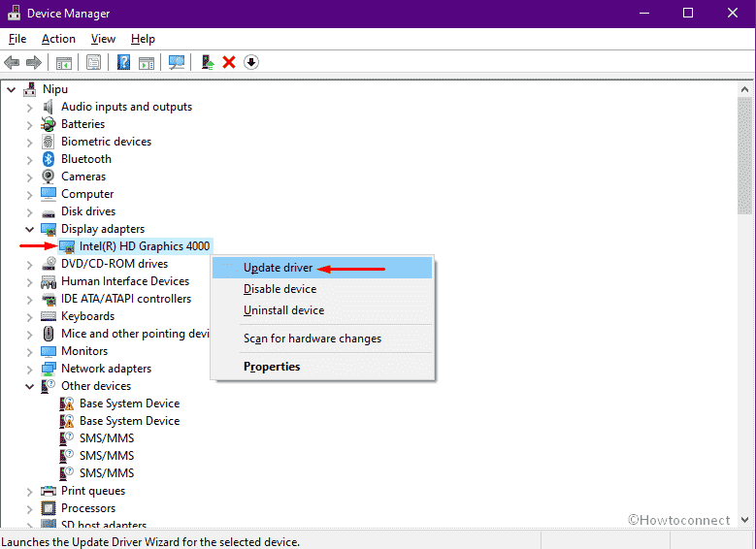
Task: Click the scrollbar down arrow
Action: (744, 520)
